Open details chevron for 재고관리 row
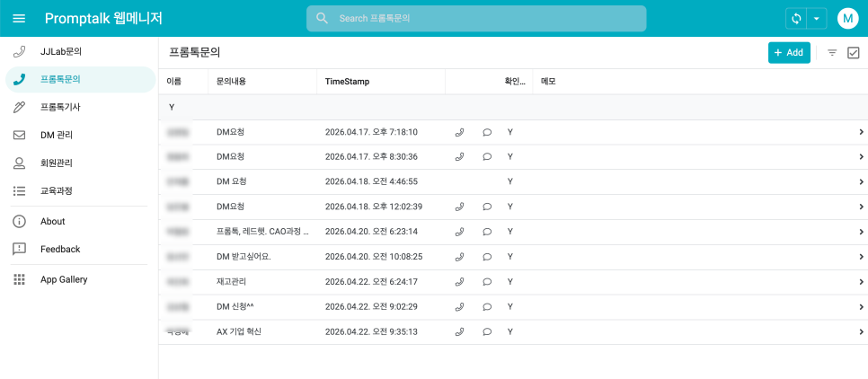The height and width of the screenshot is (379, 868). pos(861,282)
